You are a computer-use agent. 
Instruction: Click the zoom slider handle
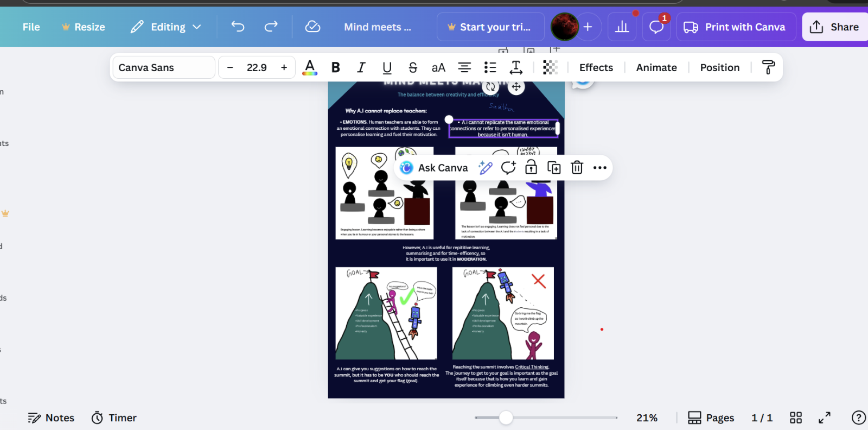[506, 418]
